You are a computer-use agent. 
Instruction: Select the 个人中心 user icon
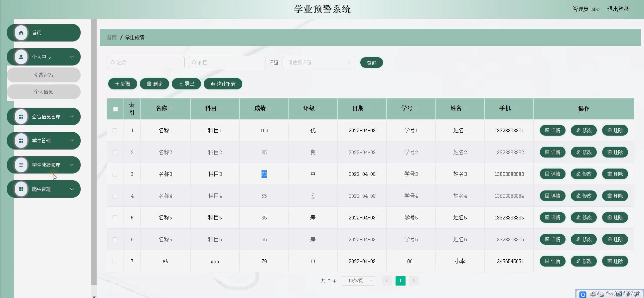tap(21, 57)
